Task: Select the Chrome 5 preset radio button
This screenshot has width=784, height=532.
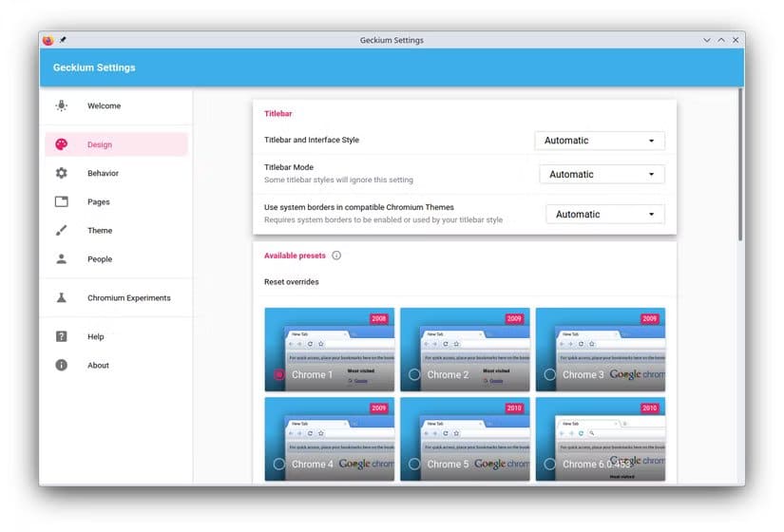Action: [414, 464]
